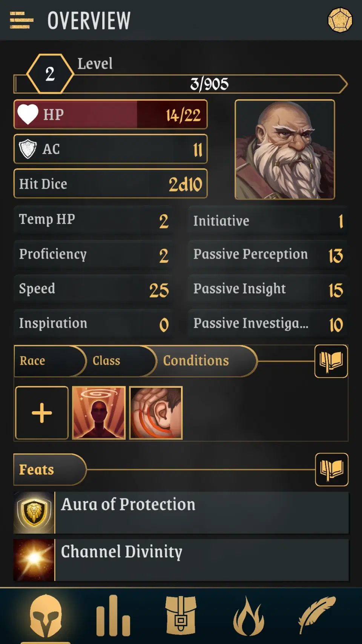
Task: Tap the dice roller icon
Action: [x=340, y=20]
